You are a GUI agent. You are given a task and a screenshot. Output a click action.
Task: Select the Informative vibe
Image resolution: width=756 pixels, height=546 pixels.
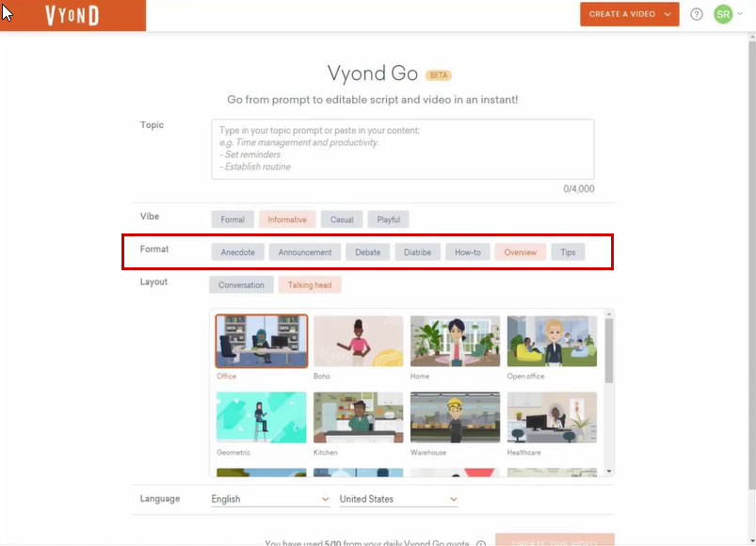click(x=287, y=219)
